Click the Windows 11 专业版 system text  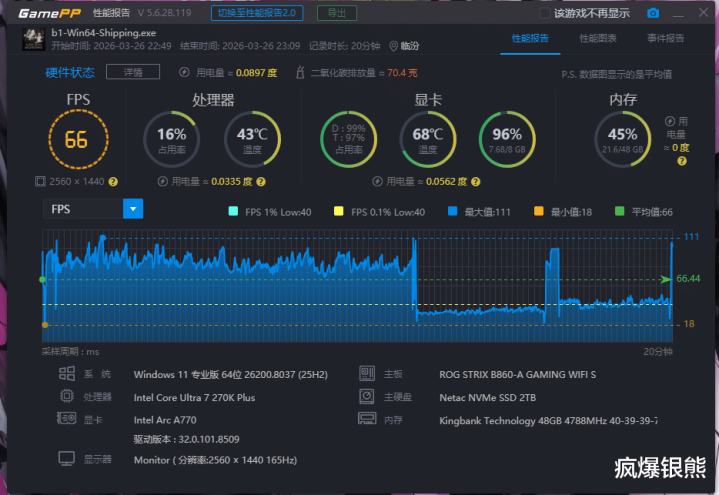(x=231, y=374)
